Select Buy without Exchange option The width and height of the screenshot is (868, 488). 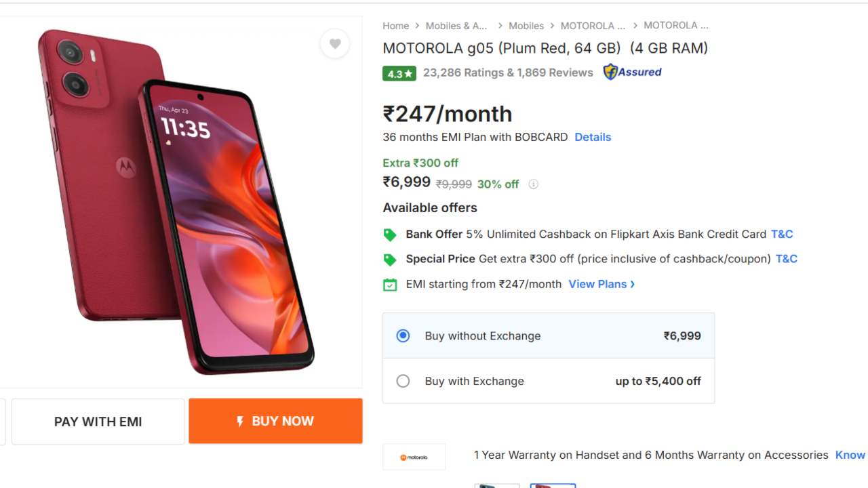(x=403, y=335)
